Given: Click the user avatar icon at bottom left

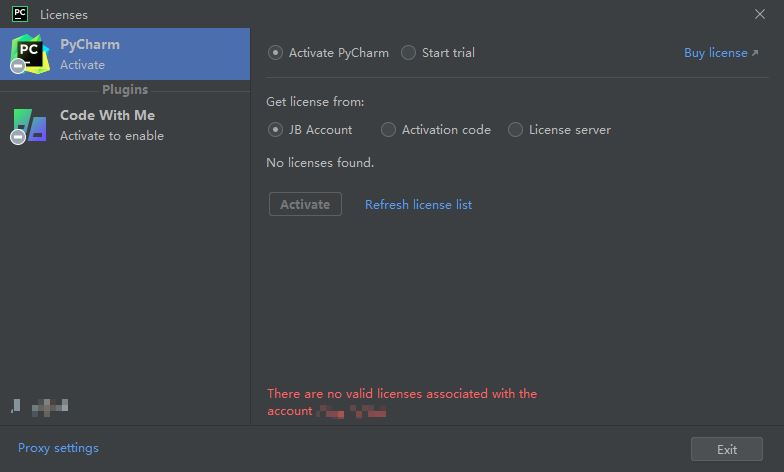Looking at the screenshot, I should pos(16,406).
